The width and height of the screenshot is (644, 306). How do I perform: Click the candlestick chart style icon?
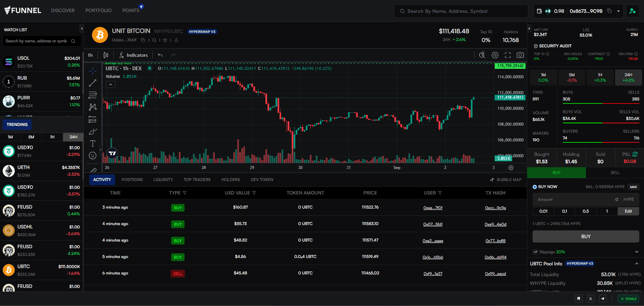106,55
